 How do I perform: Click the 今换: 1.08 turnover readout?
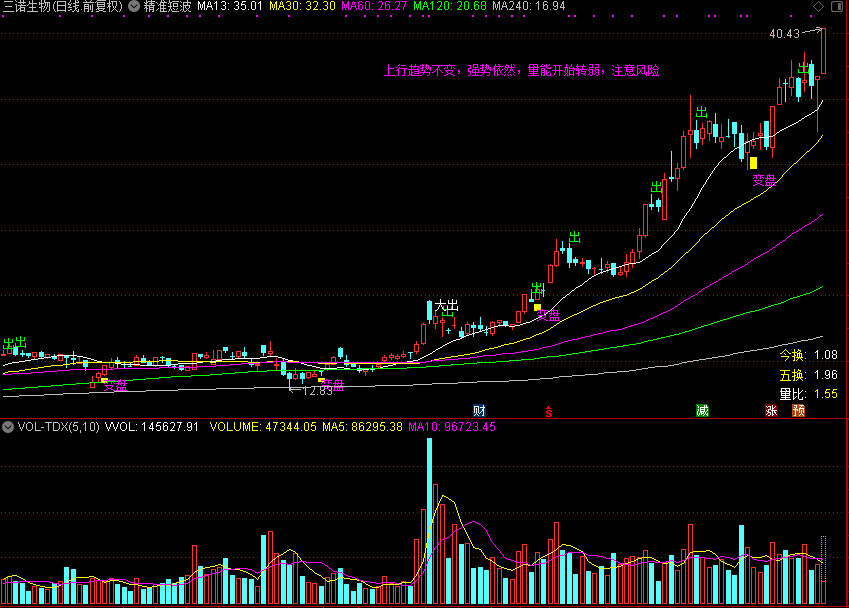(x=808, y=355)
